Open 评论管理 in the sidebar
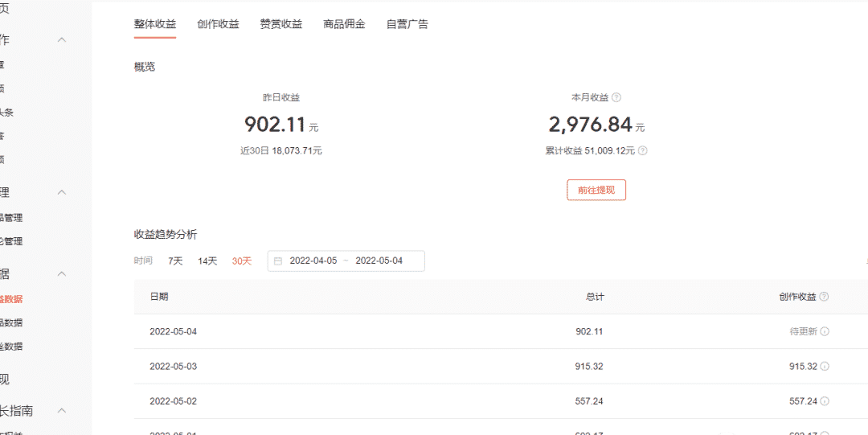 tap(11, 241)
